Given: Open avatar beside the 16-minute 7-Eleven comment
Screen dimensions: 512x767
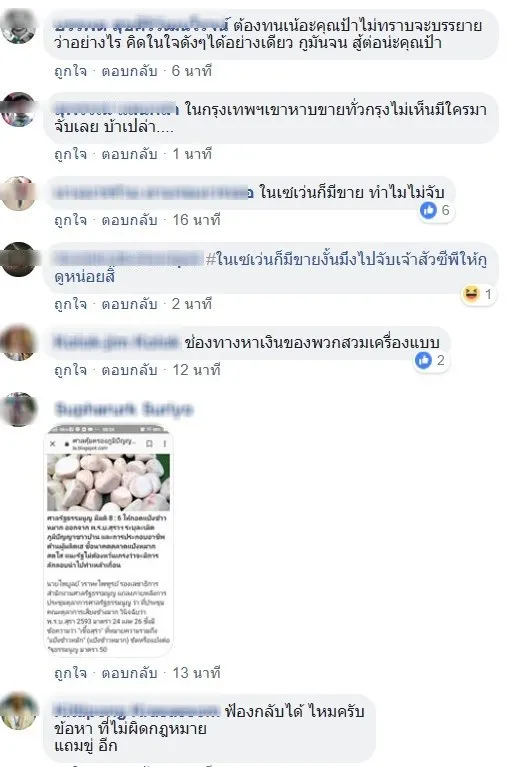Looking at the screenshot, I should [x=19, y=193].
